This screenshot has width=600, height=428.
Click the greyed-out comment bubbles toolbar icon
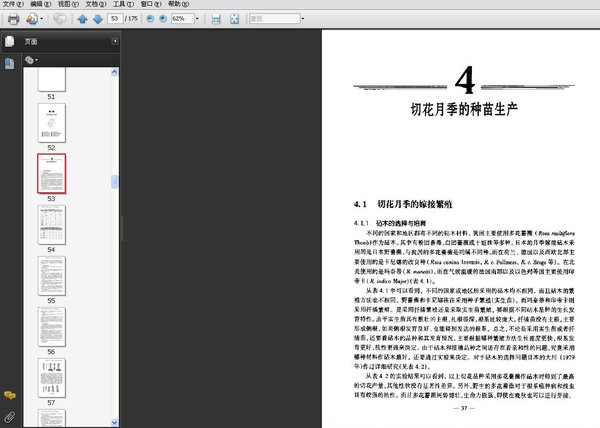pos(59,18)
